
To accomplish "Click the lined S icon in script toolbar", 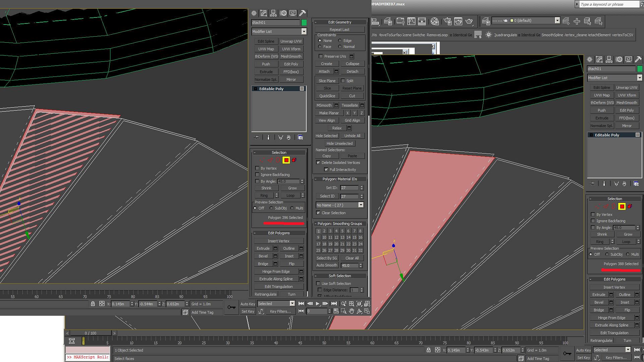I will tap(478, 35).
